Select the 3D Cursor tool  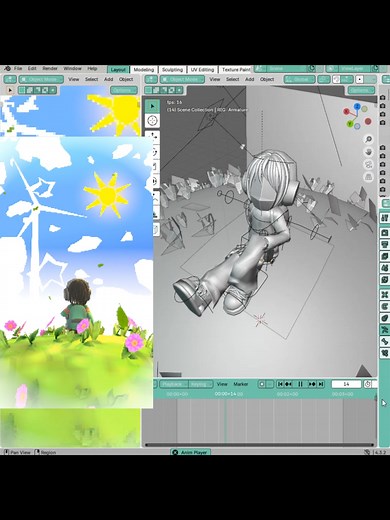(152, 120)
